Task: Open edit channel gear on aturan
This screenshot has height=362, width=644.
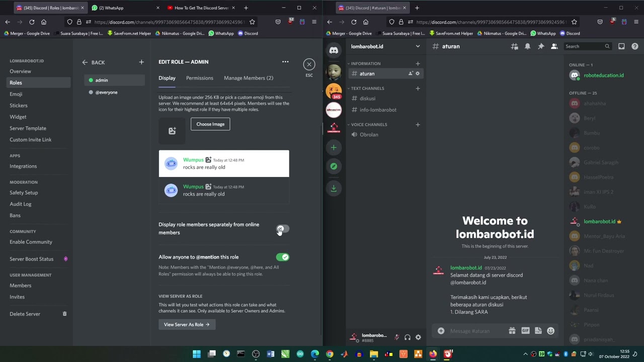Action: click(418, 74)
